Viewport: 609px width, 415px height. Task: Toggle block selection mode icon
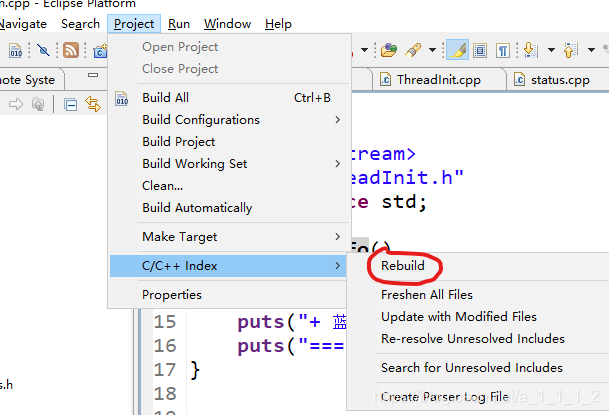480,50
